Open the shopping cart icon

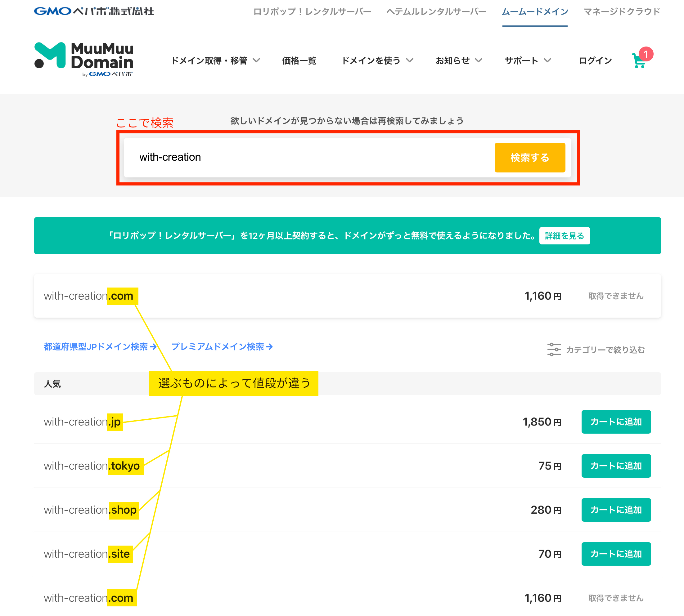[639, 61]
